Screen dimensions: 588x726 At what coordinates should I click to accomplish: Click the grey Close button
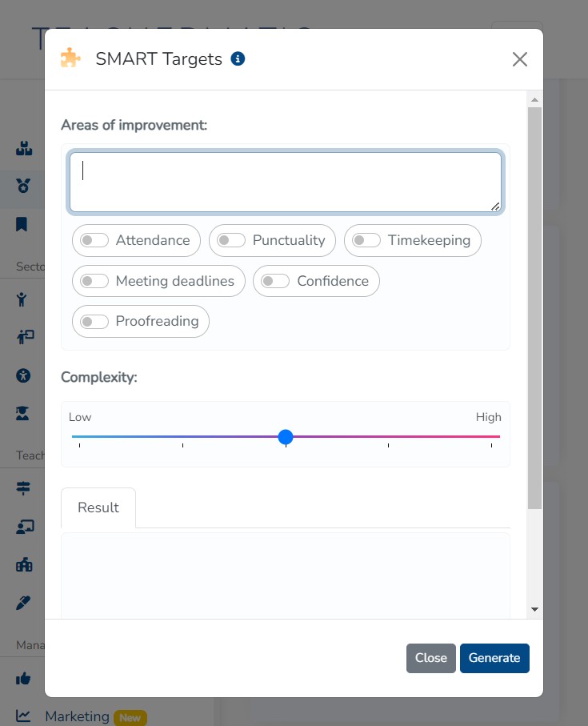coord(430,658)
